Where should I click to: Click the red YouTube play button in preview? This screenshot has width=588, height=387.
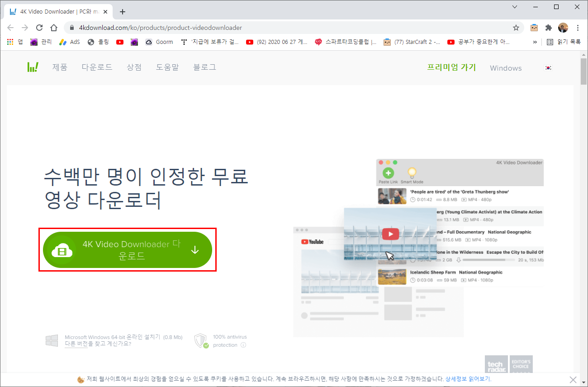(390, 234)
